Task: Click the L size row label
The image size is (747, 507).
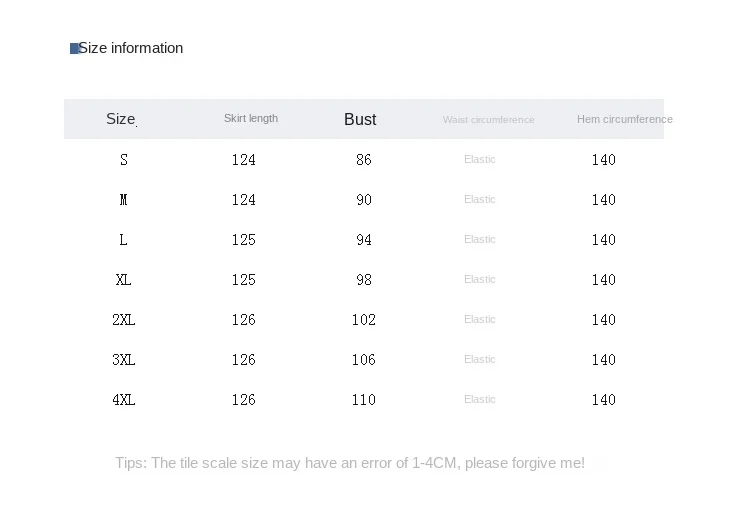Action: click(x=124, y=240)
